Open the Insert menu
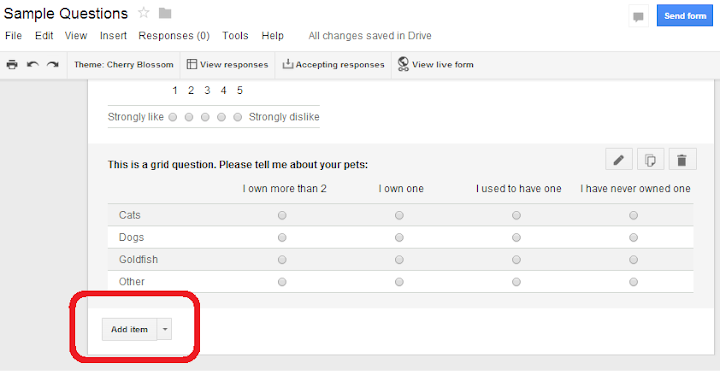This screenshot has height=375, width=720. 113,36
